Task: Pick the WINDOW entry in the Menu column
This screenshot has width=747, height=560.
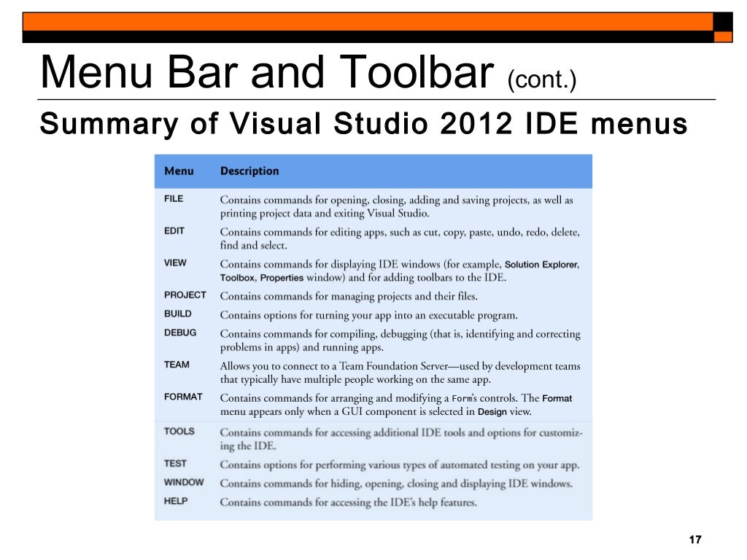Action: (183, 483)
